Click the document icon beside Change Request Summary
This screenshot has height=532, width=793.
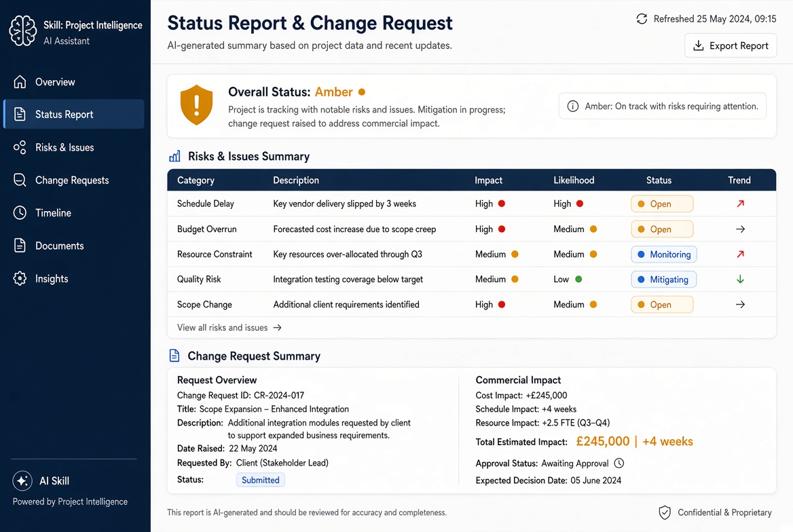pyautogui.click(x=174, y=356)
